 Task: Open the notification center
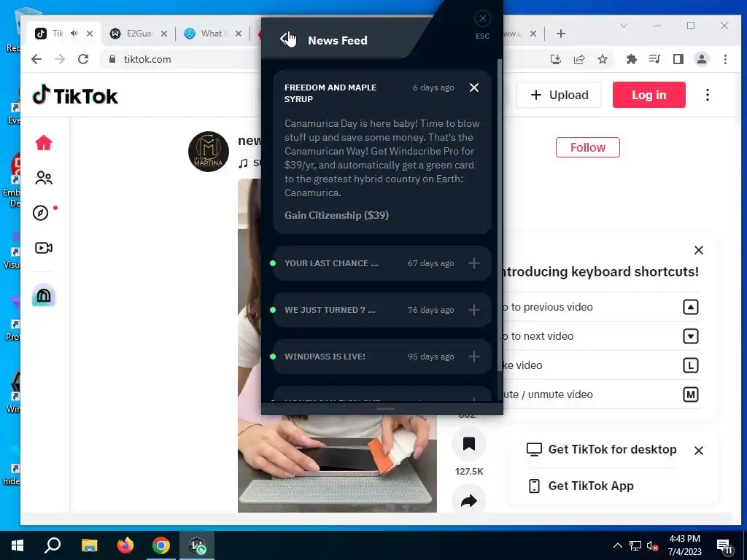724,546
